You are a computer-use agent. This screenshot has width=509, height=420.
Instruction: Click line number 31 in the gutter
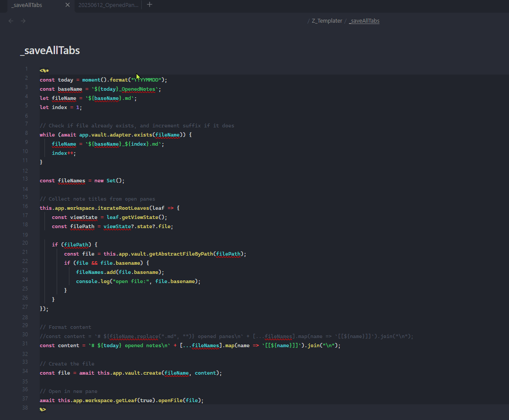pyautogui.click(x=25, y=343)
